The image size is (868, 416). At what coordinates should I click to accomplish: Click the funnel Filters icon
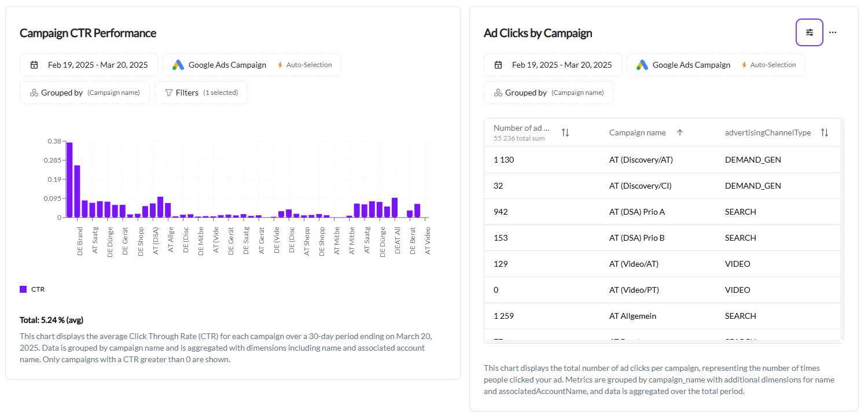[x=169, y=93]
